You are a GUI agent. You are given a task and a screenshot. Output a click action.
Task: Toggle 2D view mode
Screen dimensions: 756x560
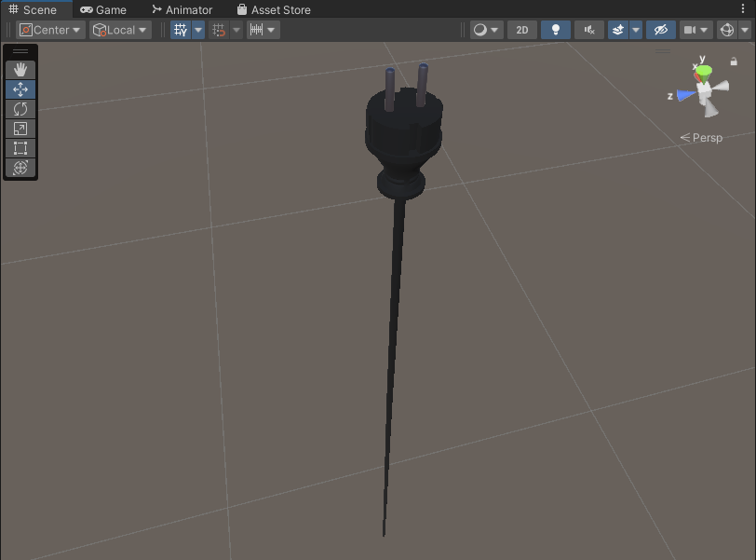tap(522, 29)
